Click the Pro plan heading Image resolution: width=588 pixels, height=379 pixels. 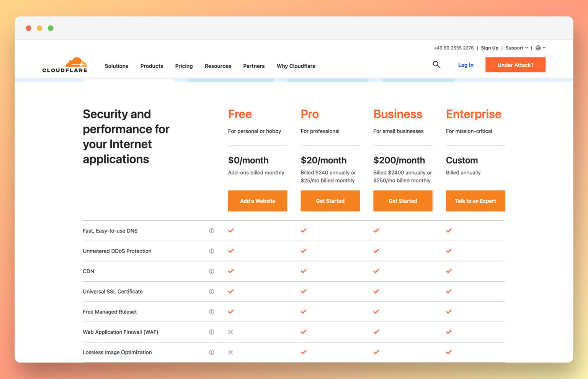[310, 114]
